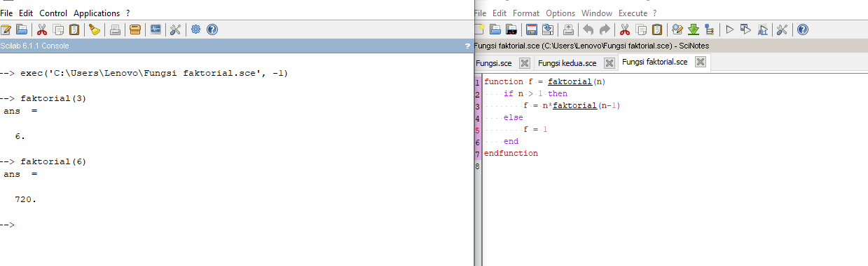
Task: Redo edit in SciNotes toolbar
Action: point(605,29)
